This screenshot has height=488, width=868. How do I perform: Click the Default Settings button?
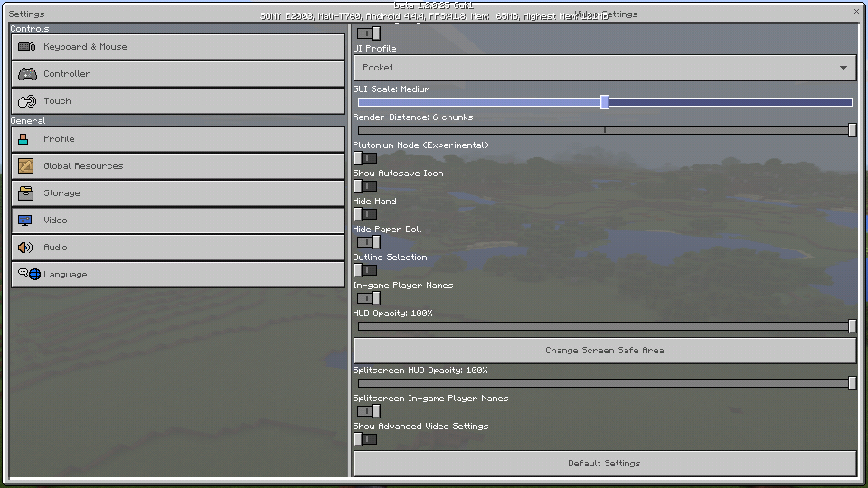coord(604,464)
